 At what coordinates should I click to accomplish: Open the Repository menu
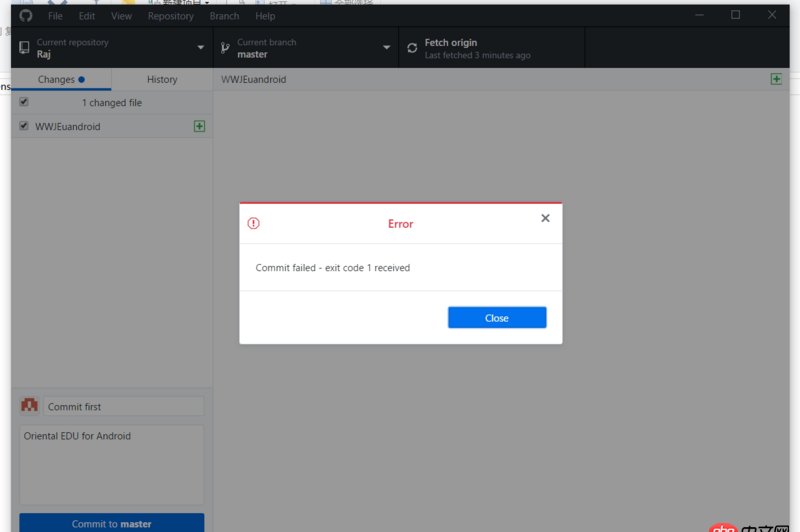tap(171, 16)
